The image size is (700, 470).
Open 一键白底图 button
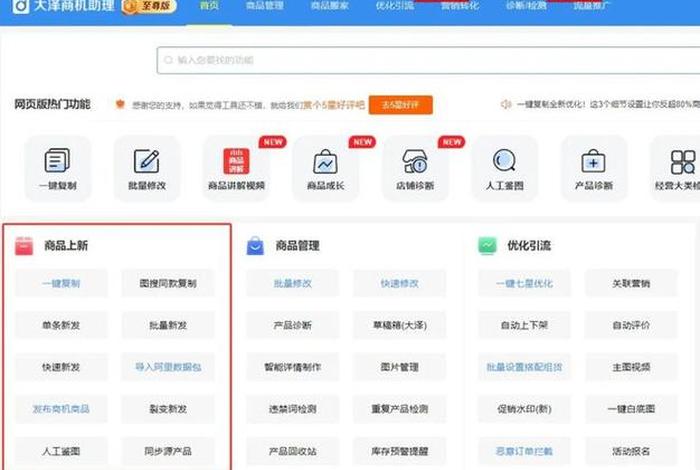(631, 409)
